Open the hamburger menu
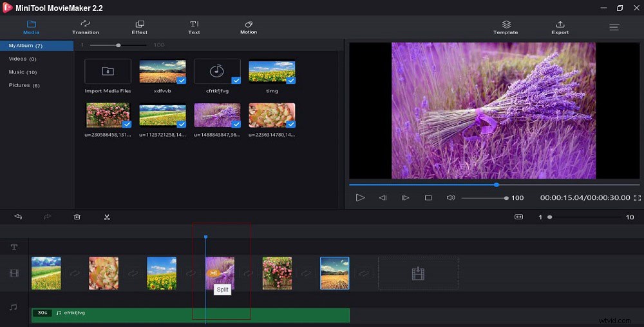 614,27
